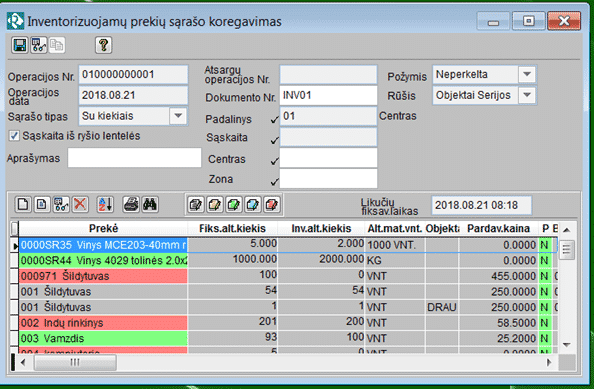The image size is (594, 389).
Task: Click the vertical scrollbar up arrow
Action: 567,230
